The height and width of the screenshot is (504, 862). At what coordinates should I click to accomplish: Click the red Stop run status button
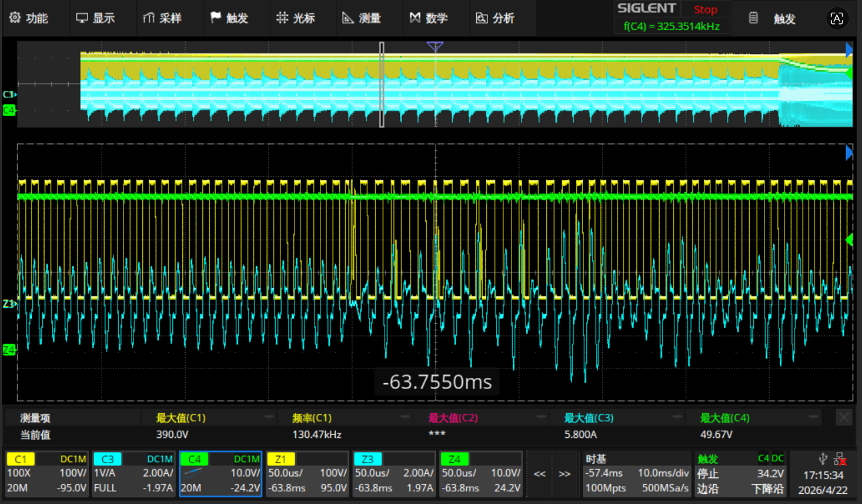point(705,9)
